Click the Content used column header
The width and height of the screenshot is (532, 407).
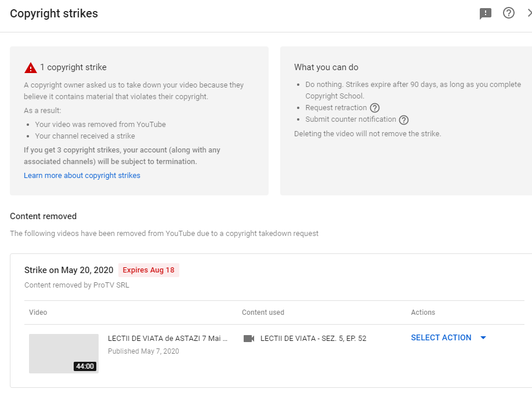click(263, 312)
